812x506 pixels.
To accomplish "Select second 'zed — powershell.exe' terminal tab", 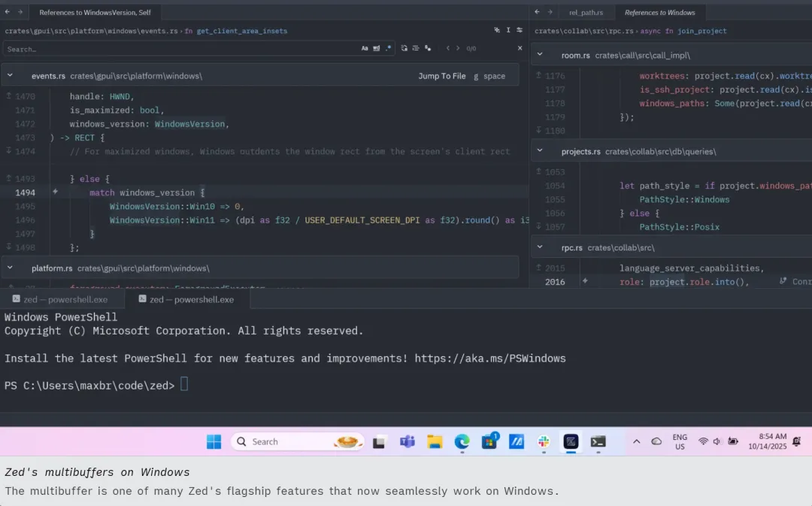I will pos(187,299).
